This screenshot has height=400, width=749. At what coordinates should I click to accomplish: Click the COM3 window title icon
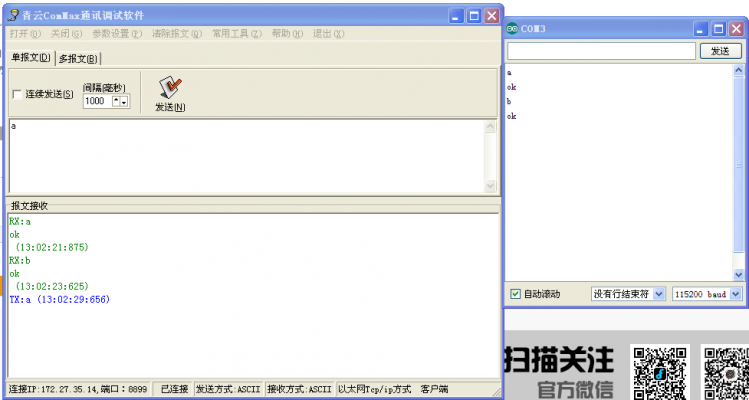click(x=512, y=29)
